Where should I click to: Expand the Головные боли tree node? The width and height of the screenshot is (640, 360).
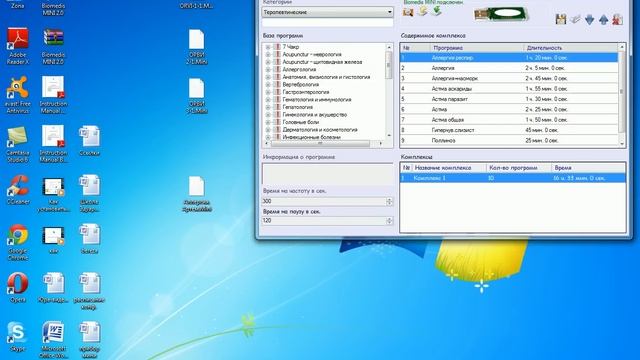268,122
